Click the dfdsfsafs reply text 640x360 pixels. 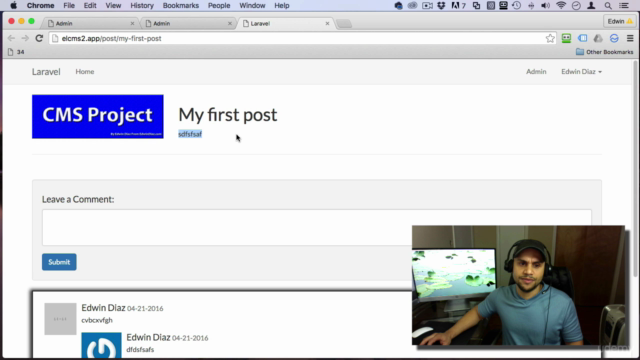pos(140,349)
